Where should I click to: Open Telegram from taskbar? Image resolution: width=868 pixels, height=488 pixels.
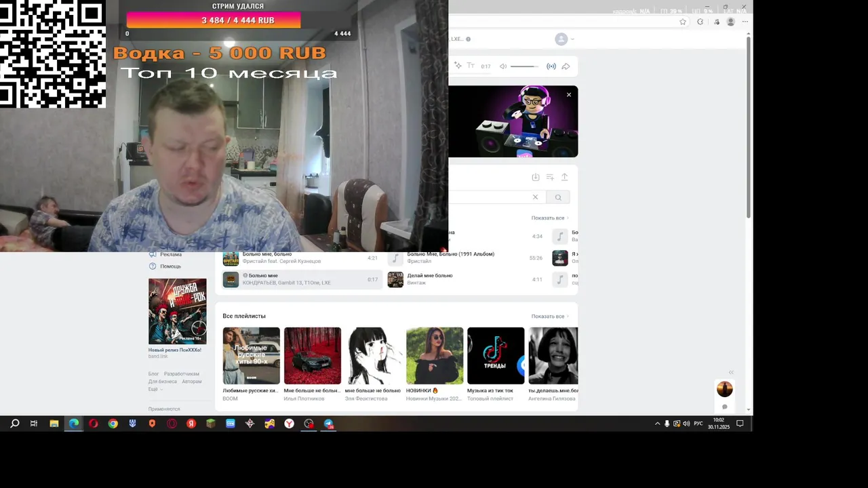coord(329,424)
